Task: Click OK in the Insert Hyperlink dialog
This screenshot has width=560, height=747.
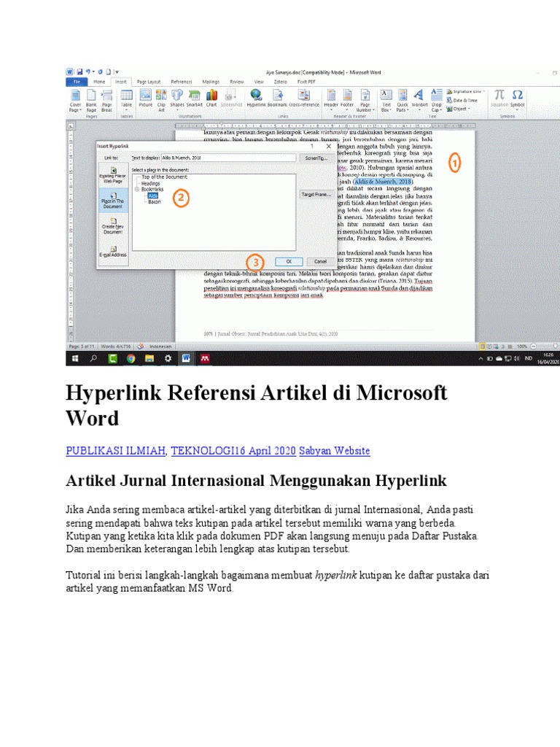Action: click(289, 260)
